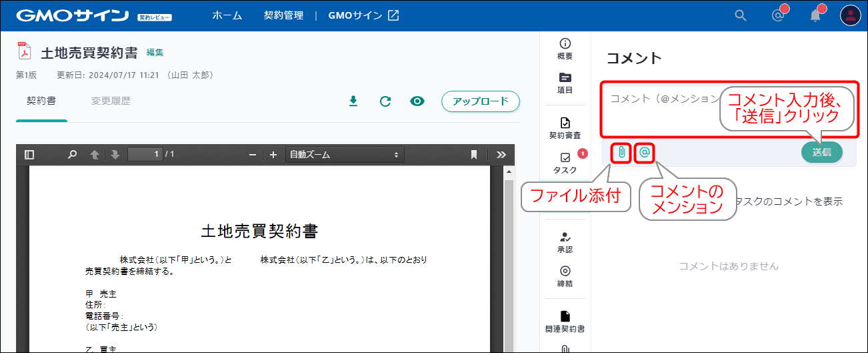Toggle the PDF viewer sidebar
Viewport: 868px width, 353px height.
coord(29,155)
